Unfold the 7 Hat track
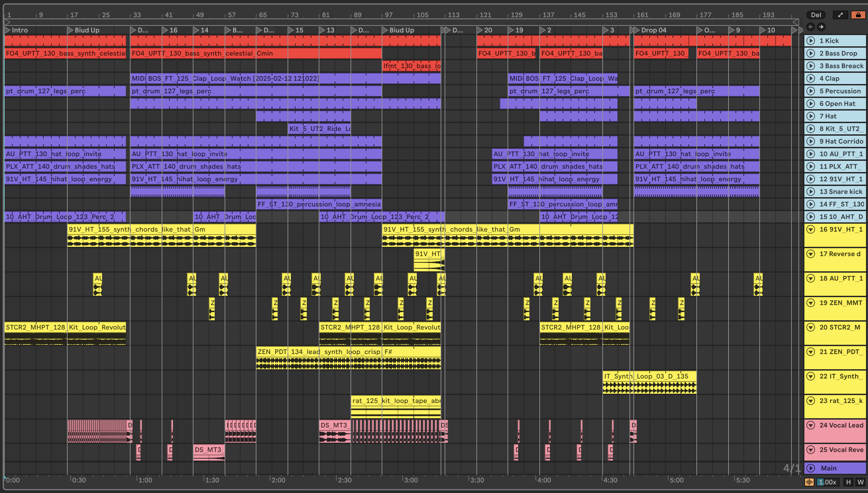The image size is (868, 493). (811, 116)
